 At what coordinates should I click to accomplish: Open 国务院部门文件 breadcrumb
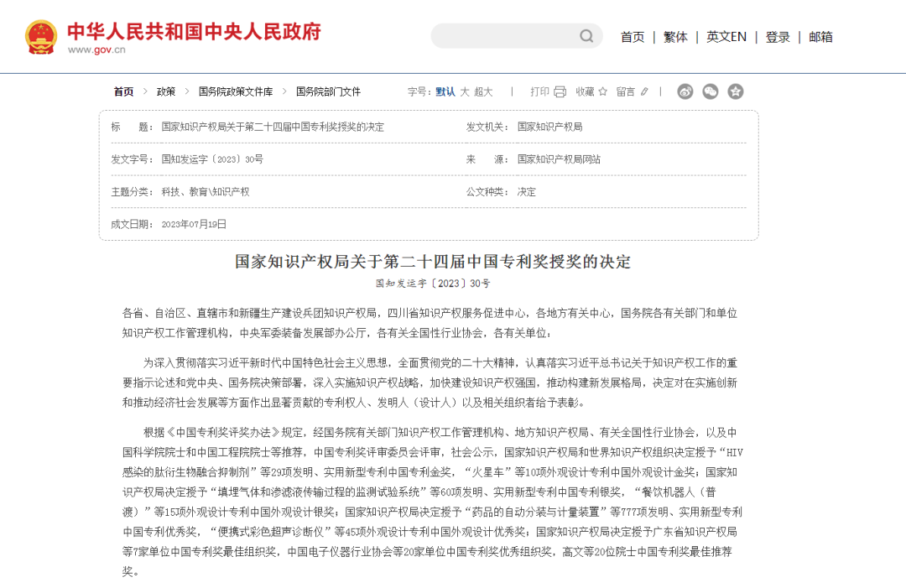click(x=328, y=91)
